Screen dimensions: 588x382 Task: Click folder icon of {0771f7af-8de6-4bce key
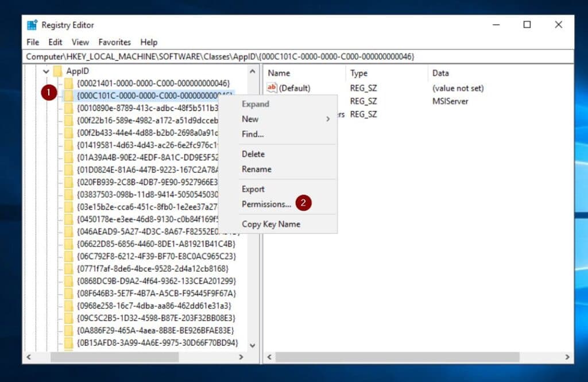(69, 269)
